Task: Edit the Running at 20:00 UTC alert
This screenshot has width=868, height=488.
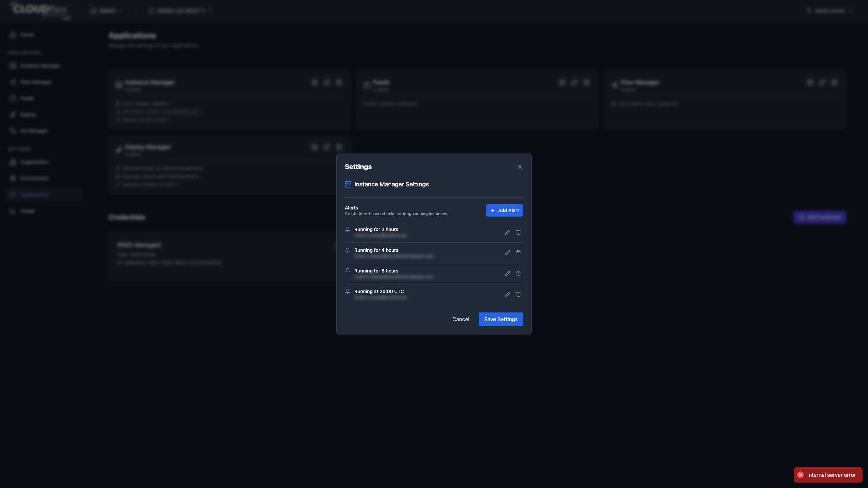Action: click(507, 294)
